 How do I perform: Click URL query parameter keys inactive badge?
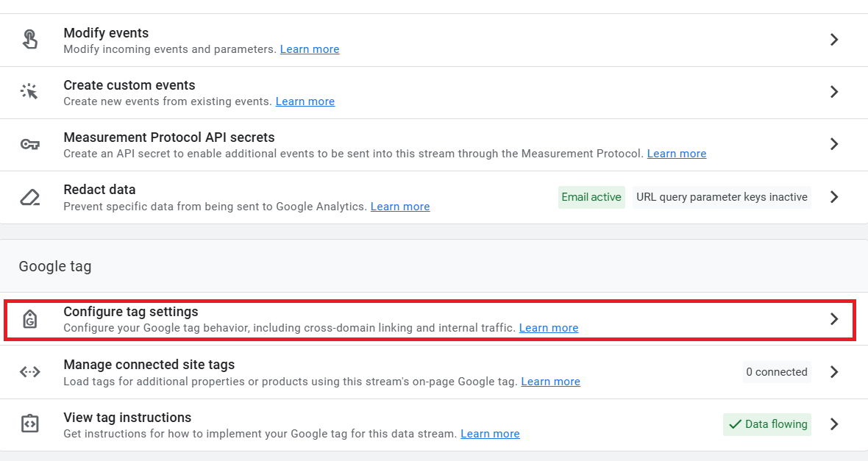[x=722, y=197]
